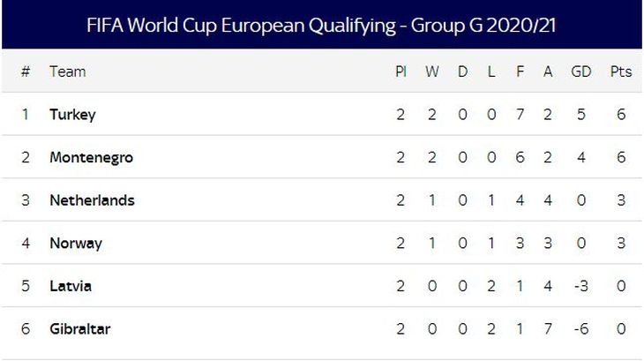Select Netherlands in the standings

point(92,200)
